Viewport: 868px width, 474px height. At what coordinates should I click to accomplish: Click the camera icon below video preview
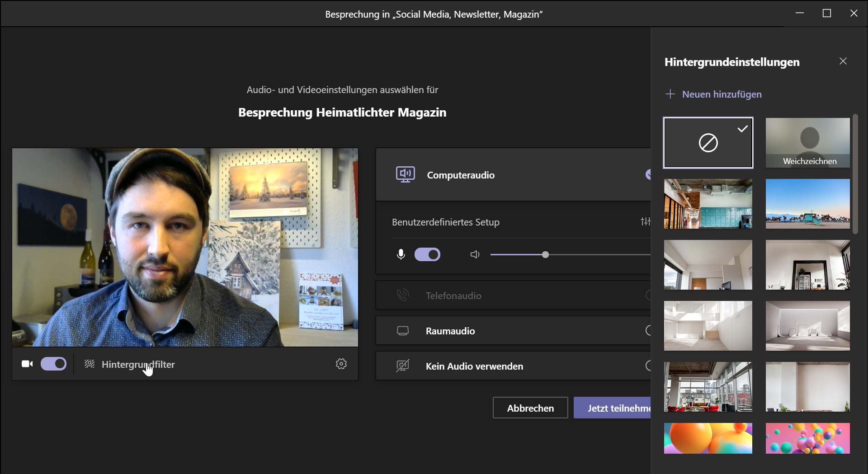[x=27, y=364]
